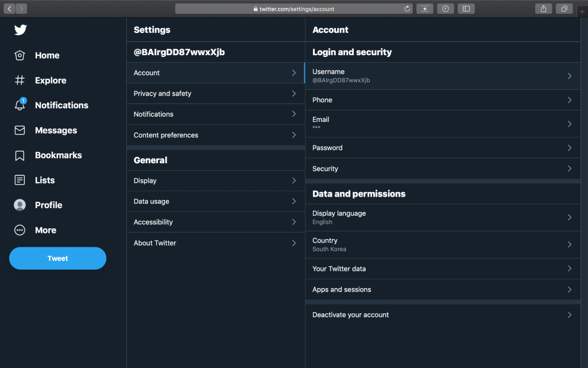Viewport: 588px width, 368px height.
Task: Expand Display language chevron
Action: 569,217
